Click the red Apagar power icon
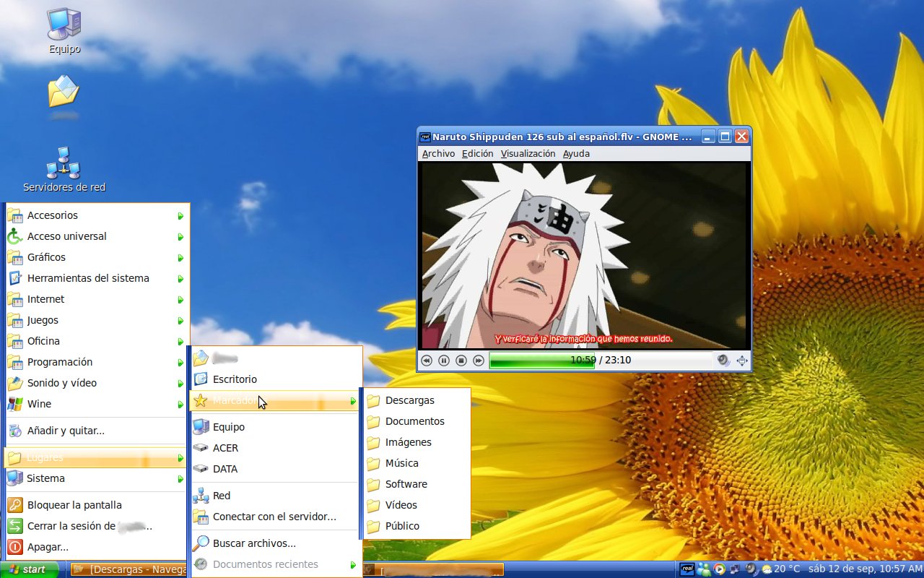Screen dimensions: 924x578 (14, 547)
